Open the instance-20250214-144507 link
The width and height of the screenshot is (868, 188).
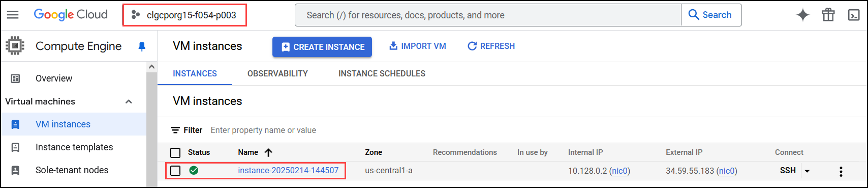(288, 171)
